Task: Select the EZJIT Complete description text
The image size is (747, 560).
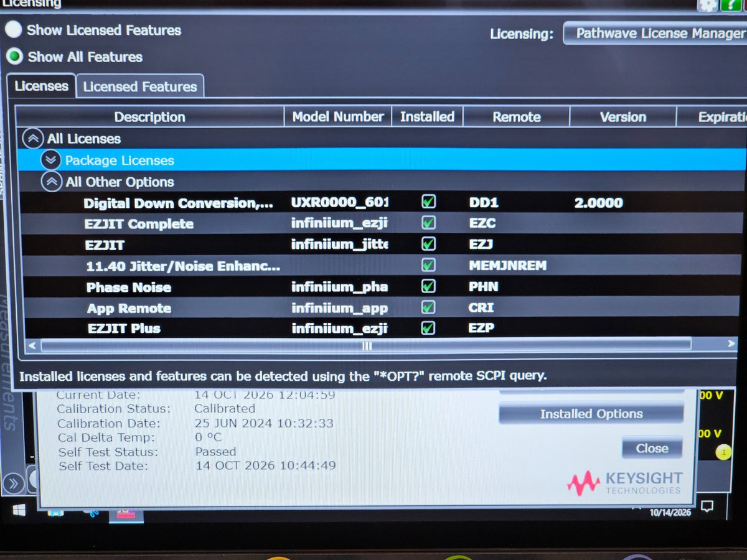Action: coord(139,223)
